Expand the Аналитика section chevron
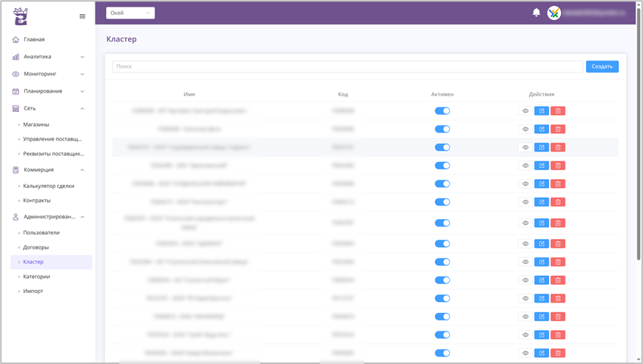Image resolution: width=643 pixels, height=364 pixels. tap(82, 57)
